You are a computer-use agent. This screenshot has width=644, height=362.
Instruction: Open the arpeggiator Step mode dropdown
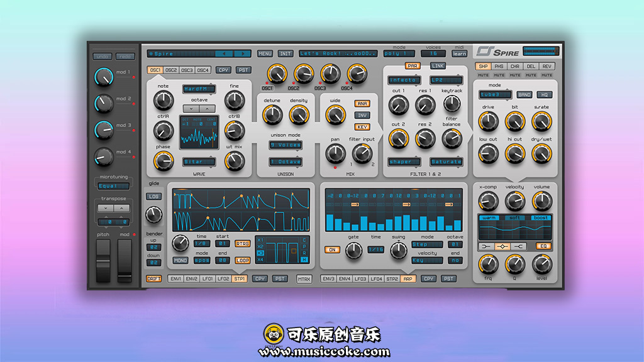[x=427, y=244]
